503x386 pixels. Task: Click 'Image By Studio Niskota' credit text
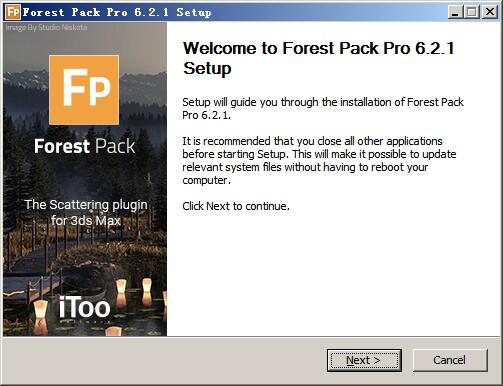pyautogui.click(x=47, y=27)
